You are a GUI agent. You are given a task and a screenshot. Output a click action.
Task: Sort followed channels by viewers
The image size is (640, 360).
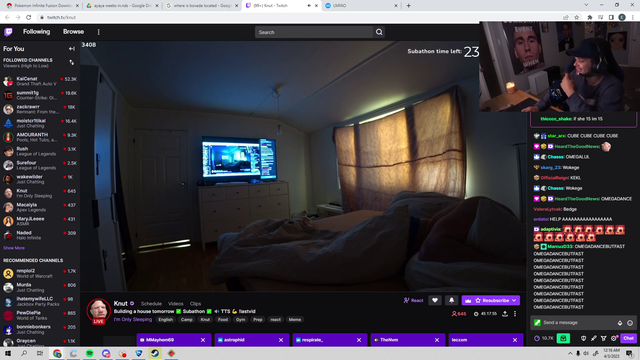click(72, 62)
